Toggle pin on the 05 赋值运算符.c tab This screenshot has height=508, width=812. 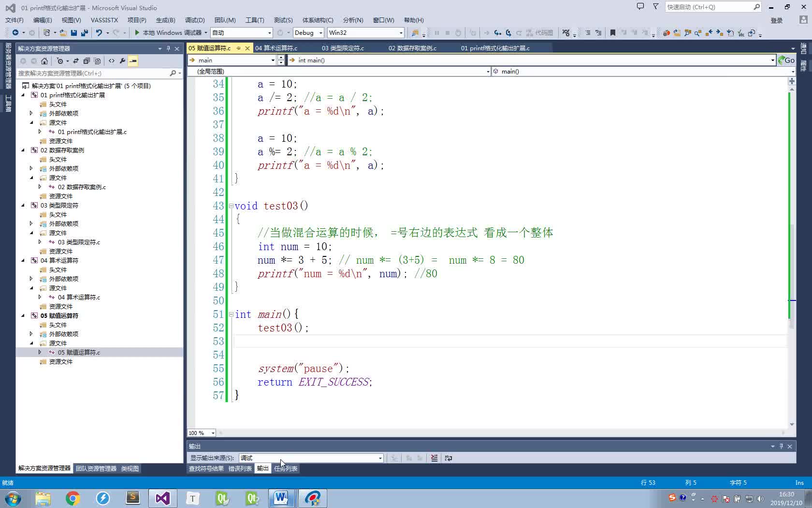238,48
